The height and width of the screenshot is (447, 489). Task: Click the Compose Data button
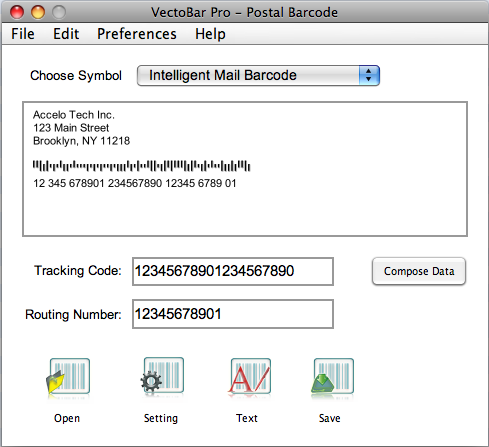pyautogui.click(x=419, y=271)
